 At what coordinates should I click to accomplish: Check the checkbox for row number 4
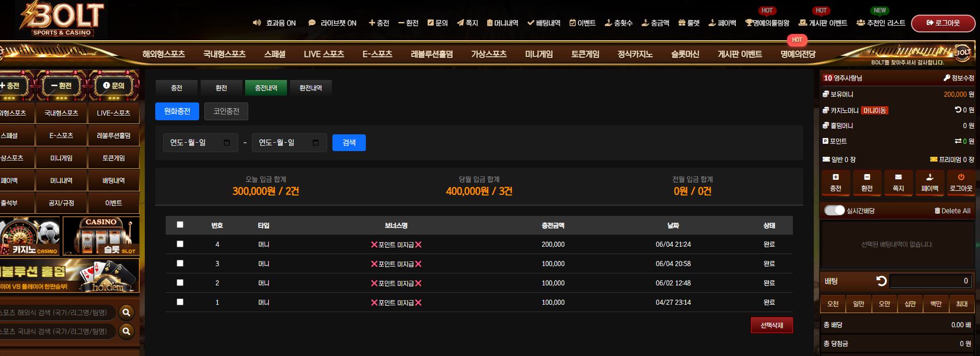[x=180, y=244]
